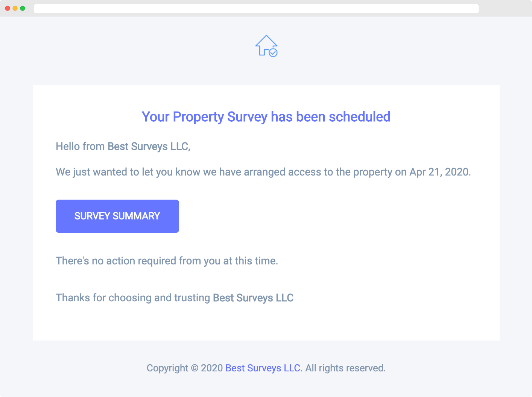Close the window with the red button

pos(8,8)
